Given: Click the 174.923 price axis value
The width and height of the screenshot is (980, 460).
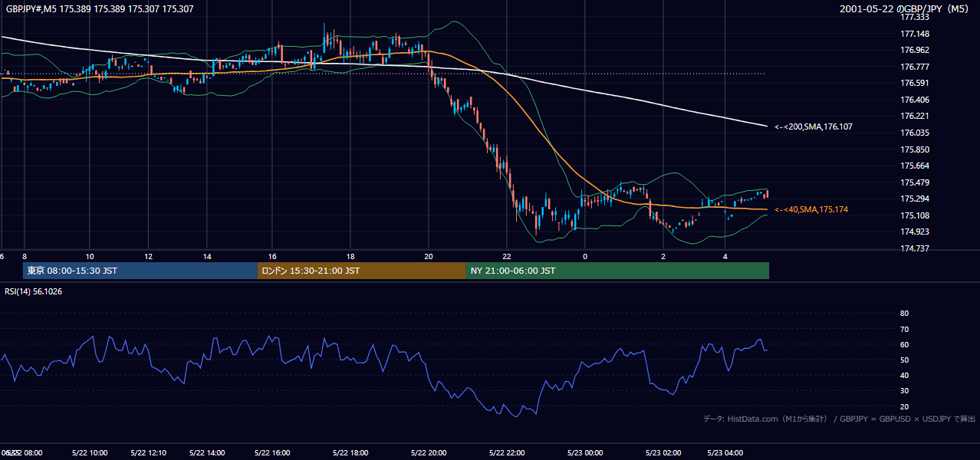Looking at the screenshot, I should 915,232.
